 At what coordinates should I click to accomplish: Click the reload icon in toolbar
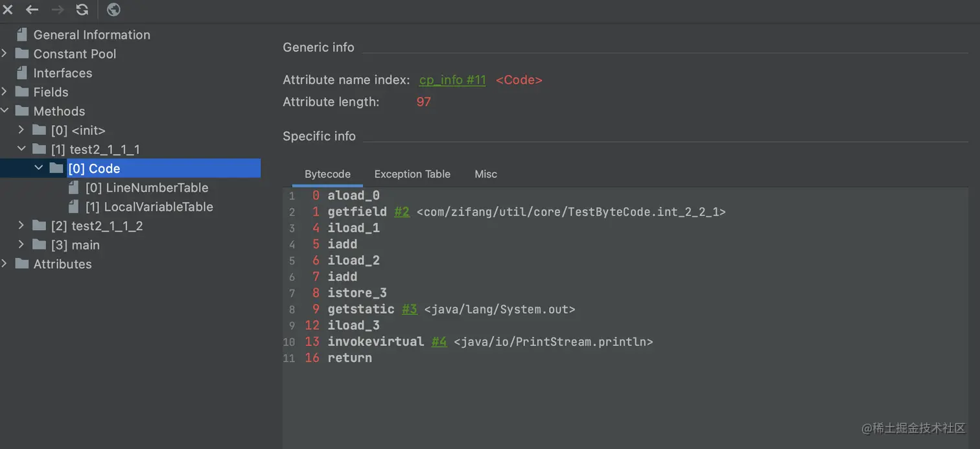pos(82,10)
